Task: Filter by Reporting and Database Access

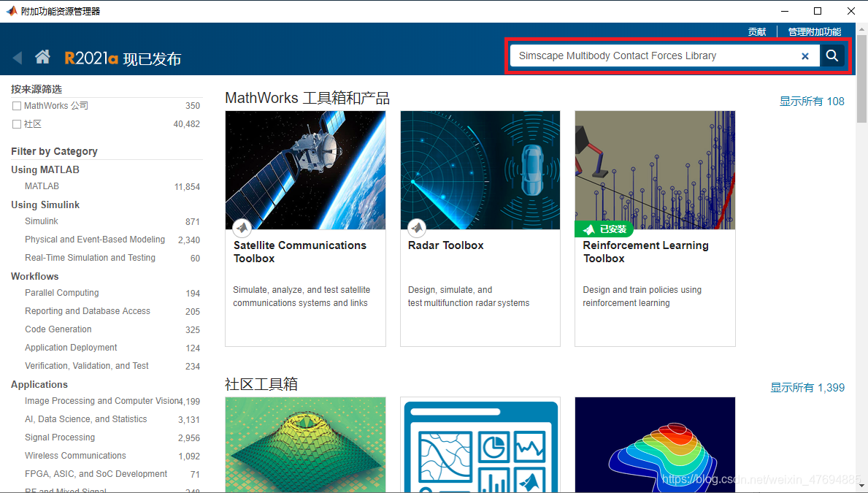Action: click(88, 310)
